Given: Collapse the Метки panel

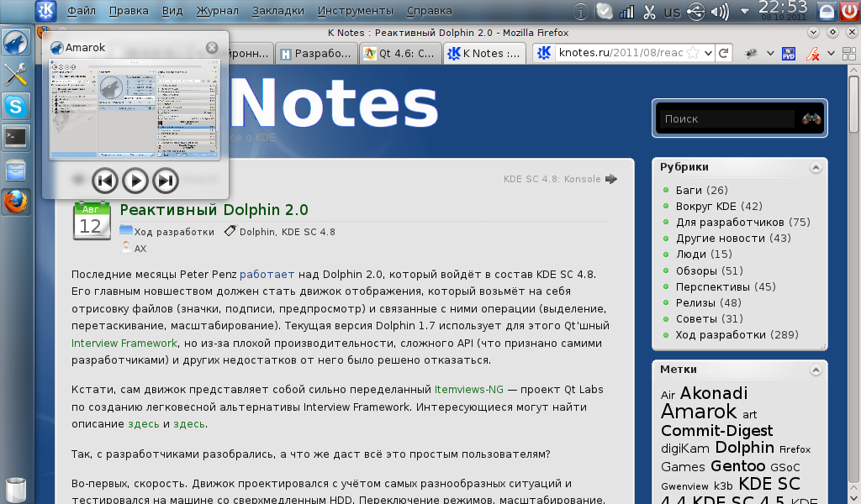Looking at the screenshot, I should 816,370.
